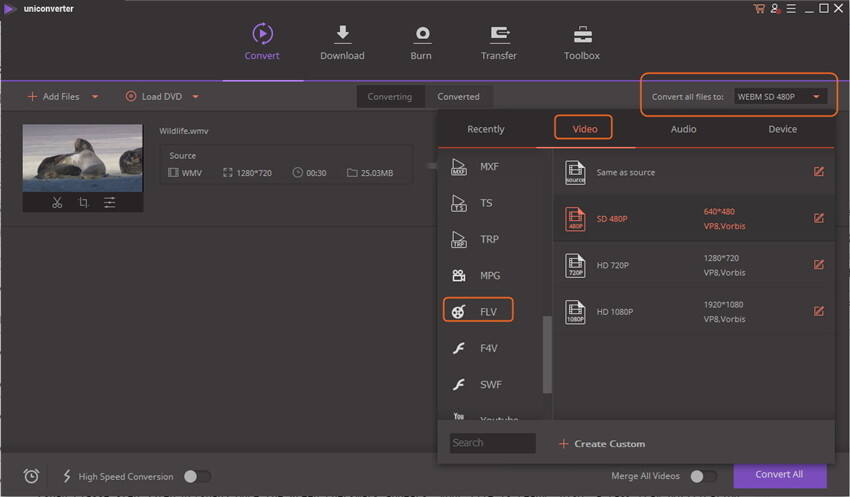850x497 pixels.
Task: Click the Wildlife.wmv video thumbnail
Action: 83,158
